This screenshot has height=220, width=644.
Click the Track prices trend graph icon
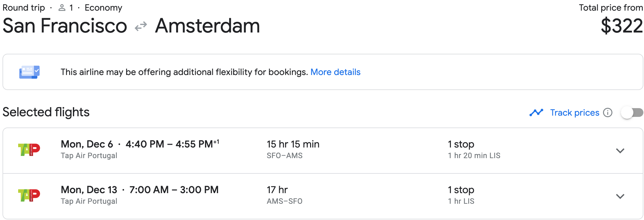pyautogui.click(x=536, y=112)
